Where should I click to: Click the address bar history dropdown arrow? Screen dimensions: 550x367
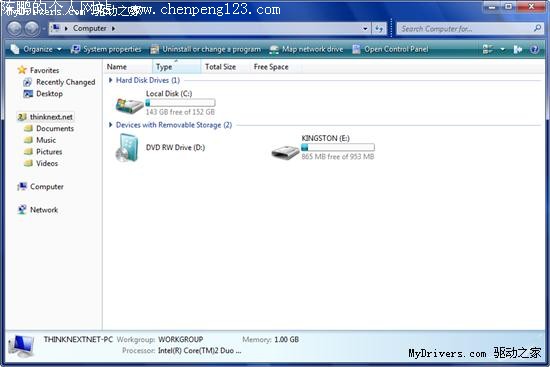pyautogui.click(x=365, y=29)
